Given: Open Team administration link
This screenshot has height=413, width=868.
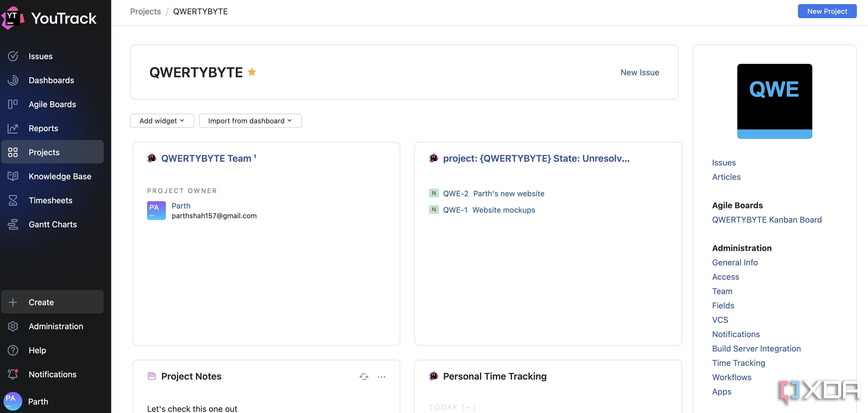Looking at the screenshot, I should pyautogui.click(x=722, y=291).
